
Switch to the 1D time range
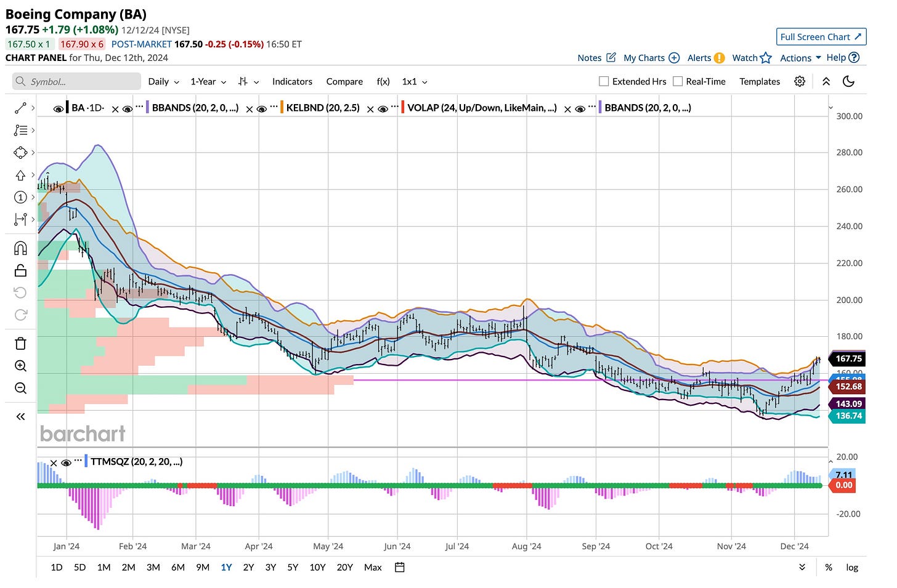point(56,567)
